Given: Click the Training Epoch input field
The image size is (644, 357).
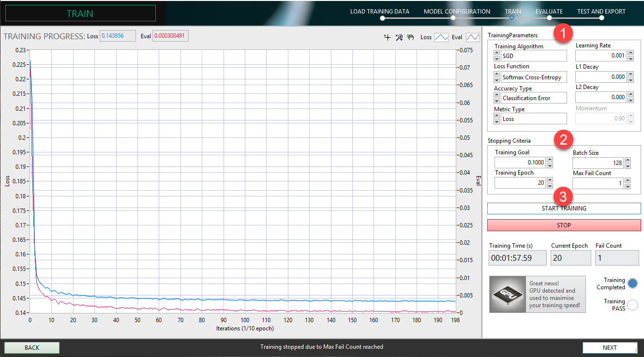Looking at the screenshot, I should click(520, 183).
